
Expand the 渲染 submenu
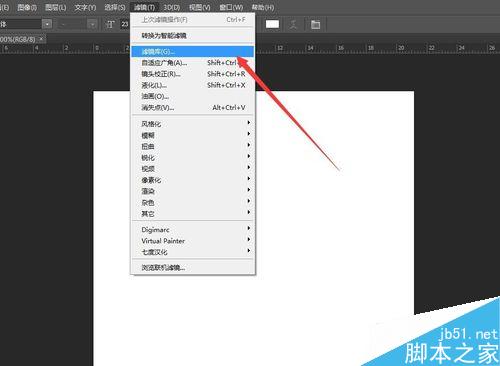(x=193, y=191)
